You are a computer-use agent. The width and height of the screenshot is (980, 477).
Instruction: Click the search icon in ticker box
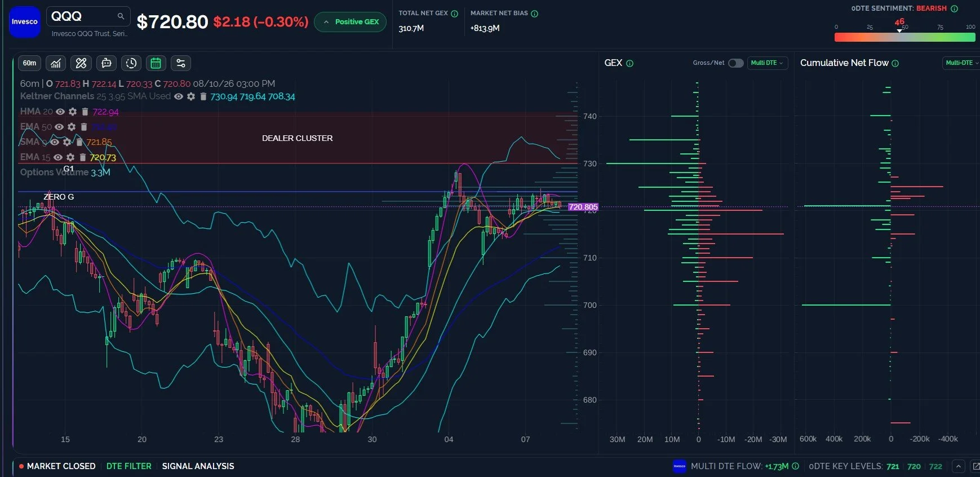(x=121, y=16)
